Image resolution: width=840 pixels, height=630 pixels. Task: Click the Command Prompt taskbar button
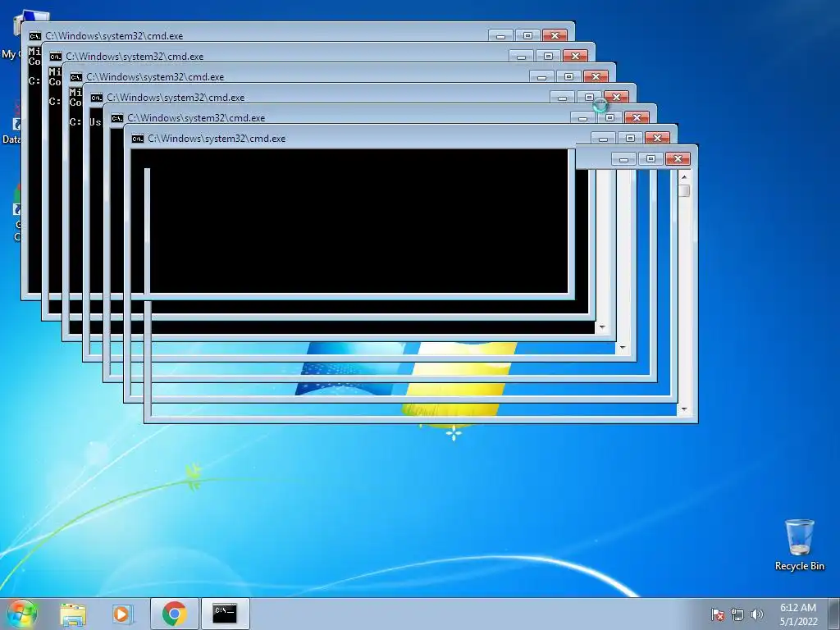pyautogui.click(x=225, y=614)
